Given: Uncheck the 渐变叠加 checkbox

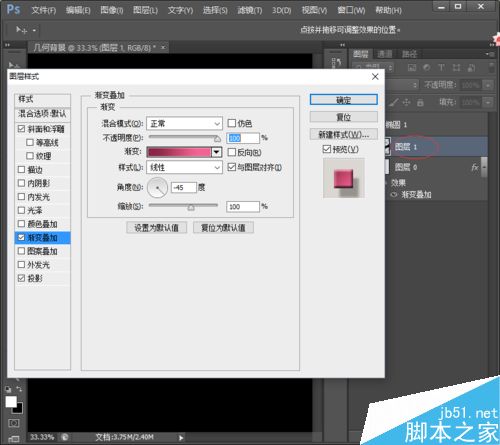Looking at the screenshot, I should (21, 237).
